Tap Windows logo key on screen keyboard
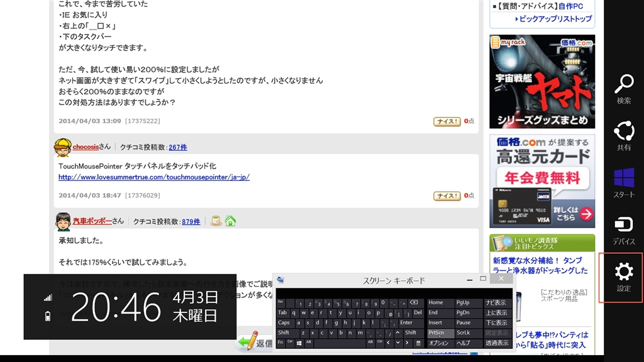This screenshot has height=362, width=644. click(x=299, y=343)
